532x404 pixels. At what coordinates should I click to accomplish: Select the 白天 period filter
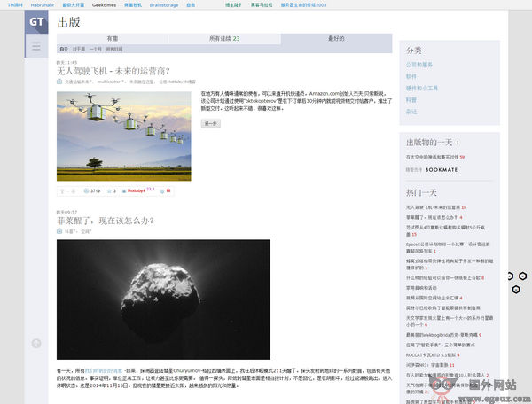[x=64, y=49]
